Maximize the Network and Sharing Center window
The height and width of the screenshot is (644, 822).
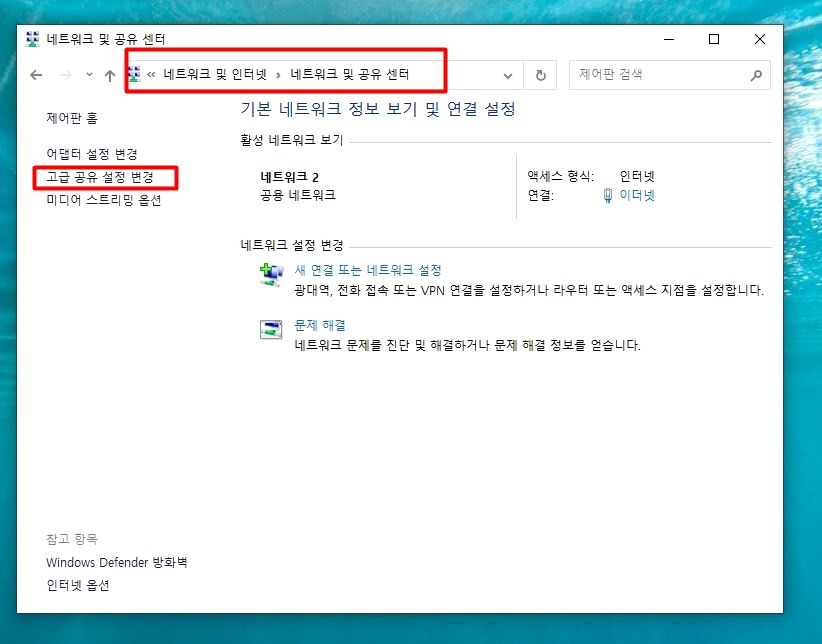pyautogui.click(x=713, y=39)
